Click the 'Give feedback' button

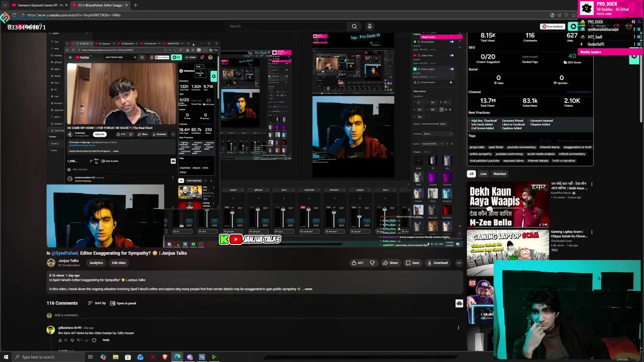pyautogui.click(x=552, y=27)
